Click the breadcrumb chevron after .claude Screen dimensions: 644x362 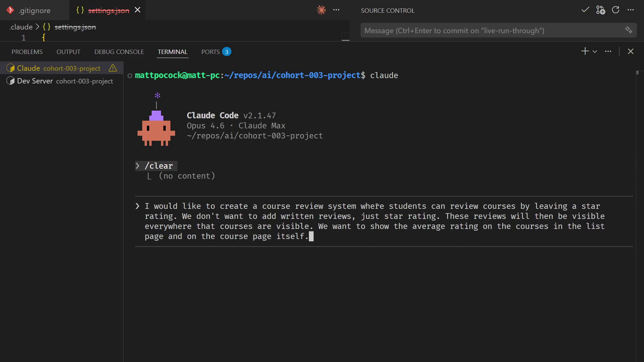click(x=38, y=27)
